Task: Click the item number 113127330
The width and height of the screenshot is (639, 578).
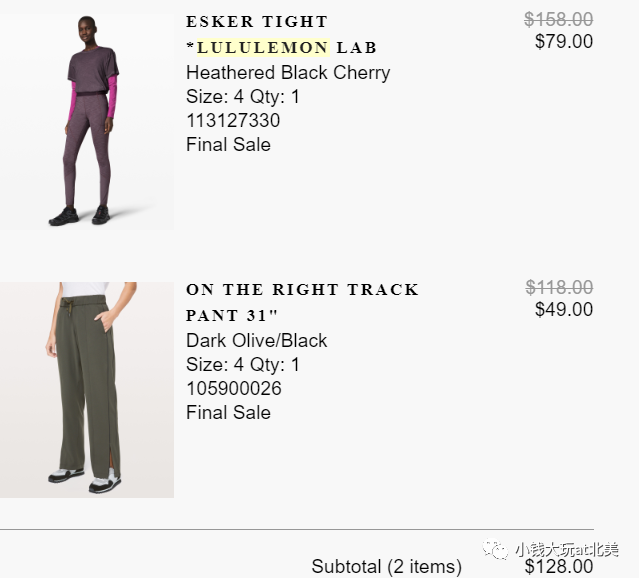Action: tap(233, 121)
